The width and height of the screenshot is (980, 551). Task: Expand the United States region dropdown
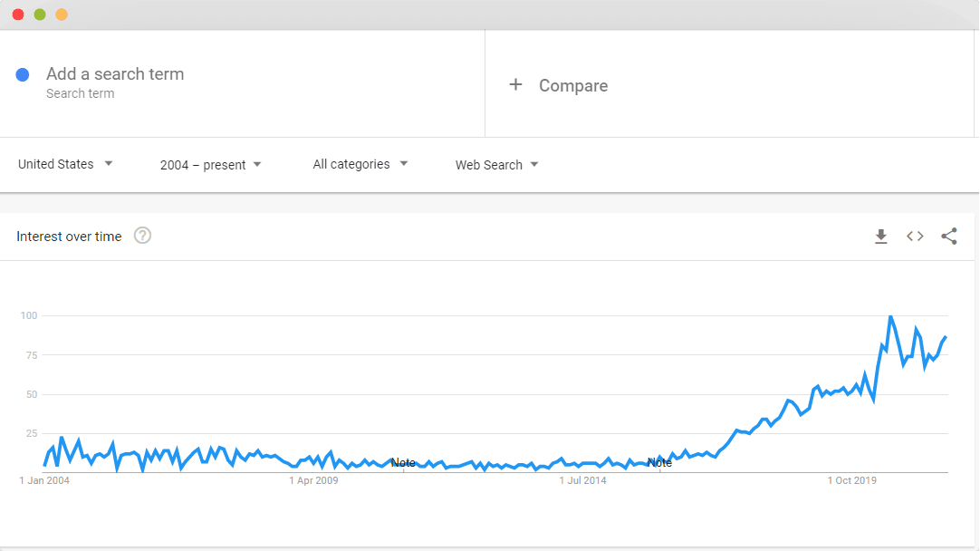point(65,164)
